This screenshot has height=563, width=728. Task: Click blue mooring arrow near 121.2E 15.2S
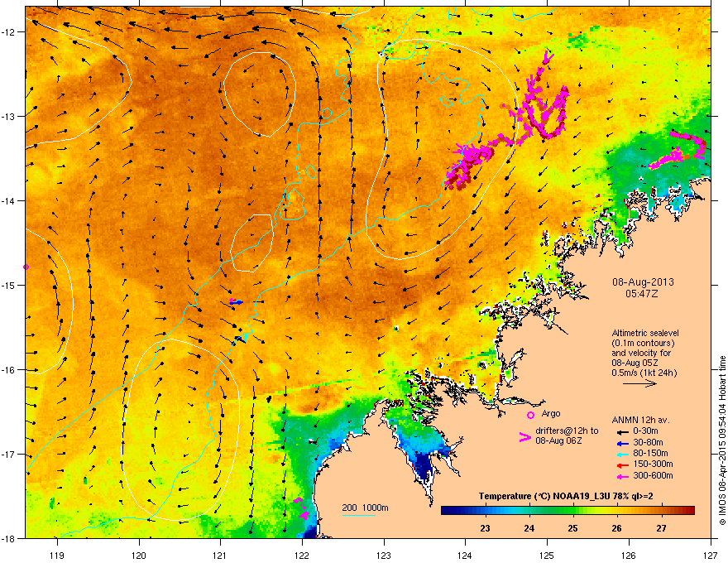[x=237, y=302]
